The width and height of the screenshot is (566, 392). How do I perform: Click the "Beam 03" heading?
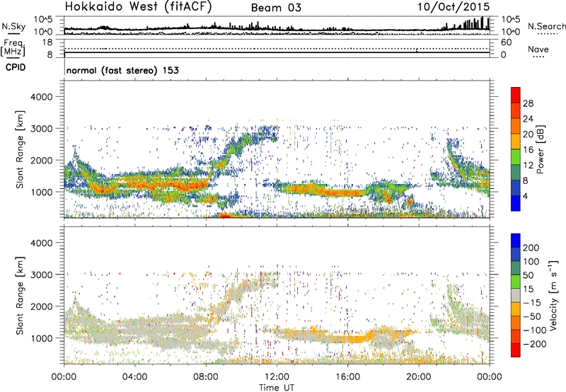click(276, 8)
